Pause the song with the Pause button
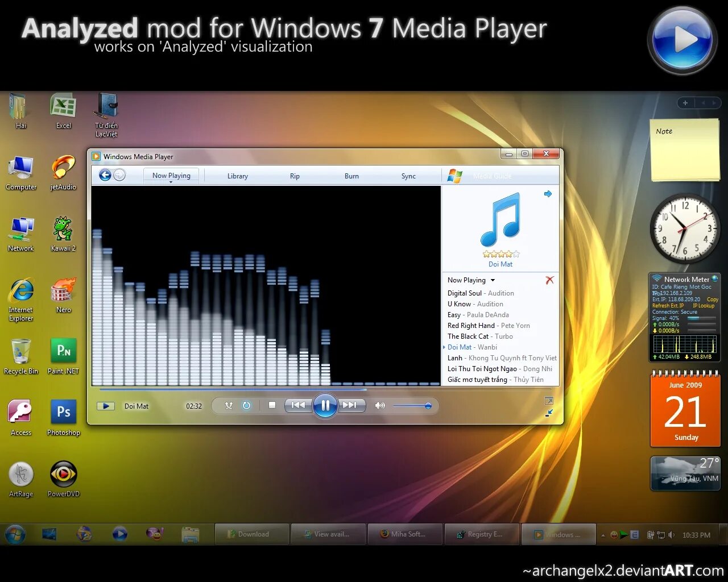728x582 pixels. tap(325, 405)
